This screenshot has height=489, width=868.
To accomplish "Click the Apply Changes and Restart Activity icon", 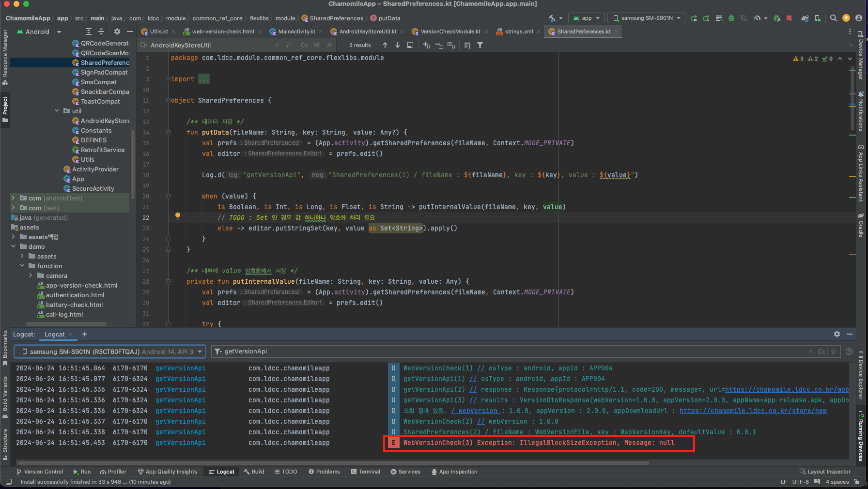I will pos(706,18).
